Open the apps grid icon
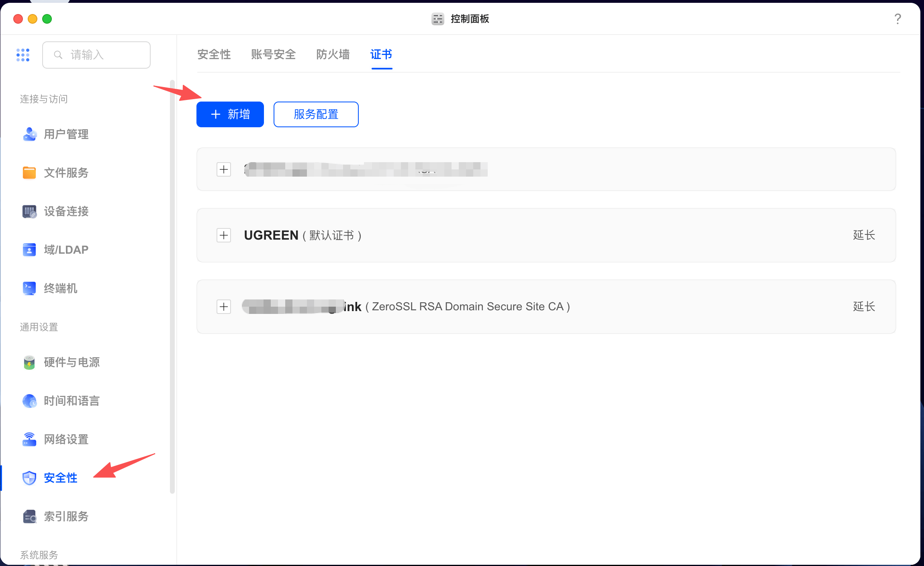Viewport: 924px width, 566px height. click(x=23, y=55)
